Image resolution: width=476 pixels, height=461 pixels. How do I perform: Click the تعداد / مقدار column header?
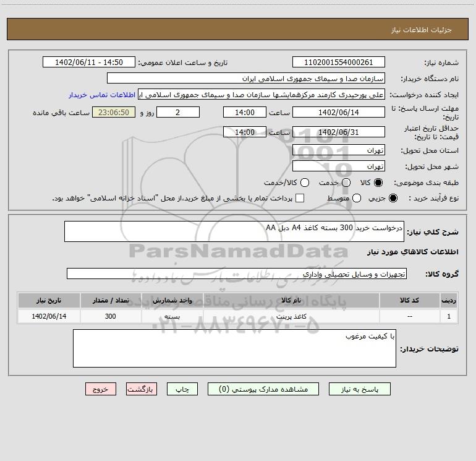click(111, 300)
